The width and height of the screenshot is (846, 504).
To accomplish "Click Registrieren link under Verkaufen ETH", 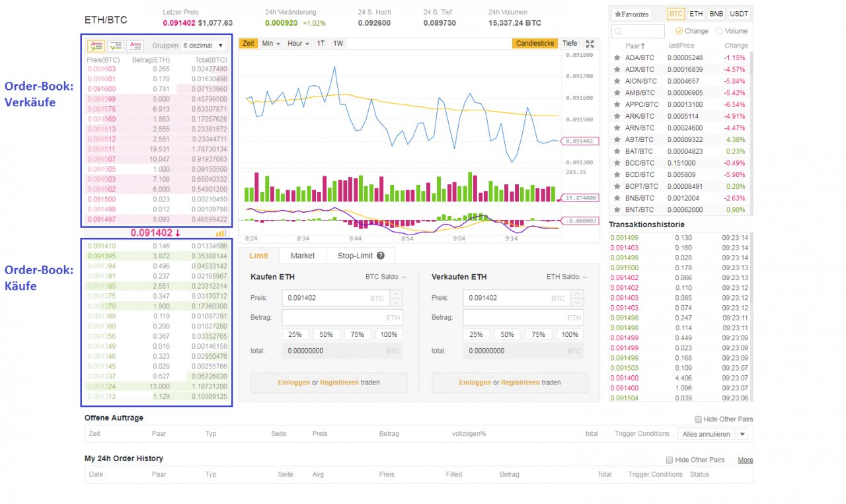I will point(520,382).
